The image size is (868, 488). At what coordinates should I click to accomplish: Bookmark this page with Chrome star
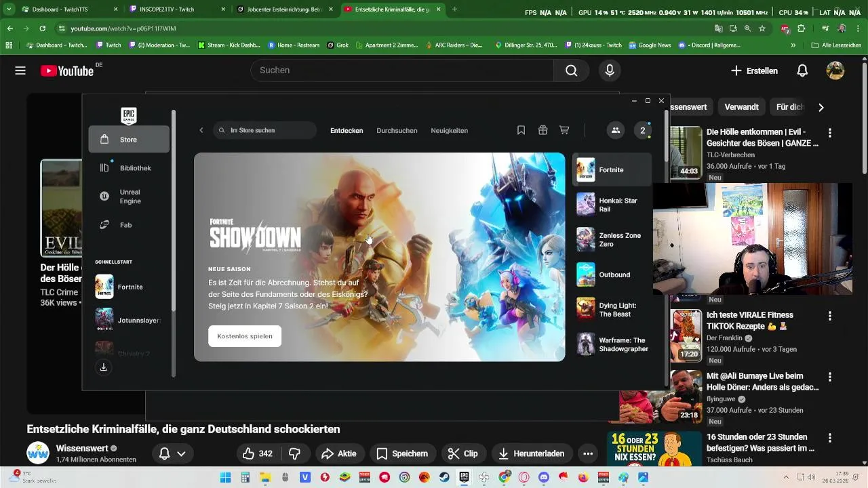click(x=762, y=28)
